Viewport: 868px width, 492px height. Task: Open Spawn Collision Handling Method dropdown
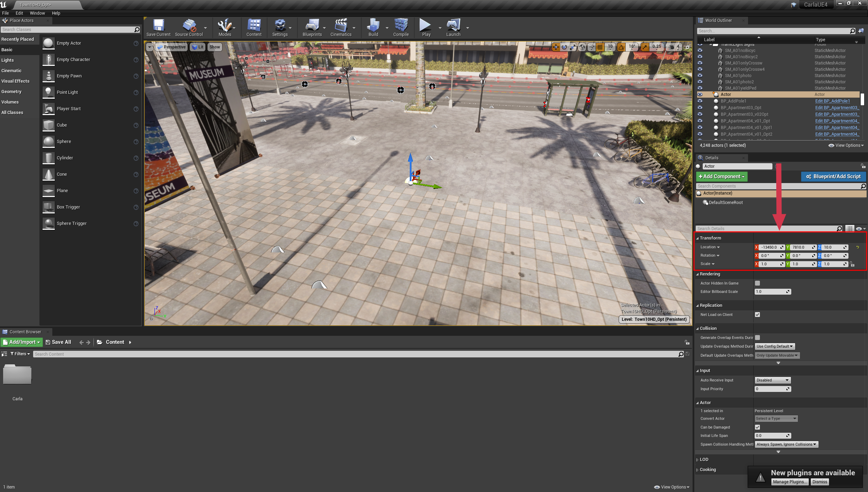786,444
